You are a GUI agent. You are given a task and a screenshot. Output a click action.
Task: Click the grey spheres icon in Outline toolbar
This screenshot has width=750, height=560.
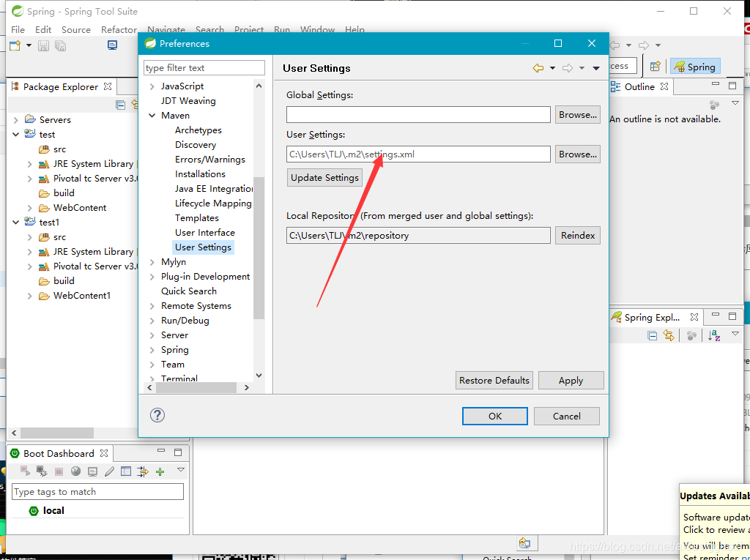(714, 105)
